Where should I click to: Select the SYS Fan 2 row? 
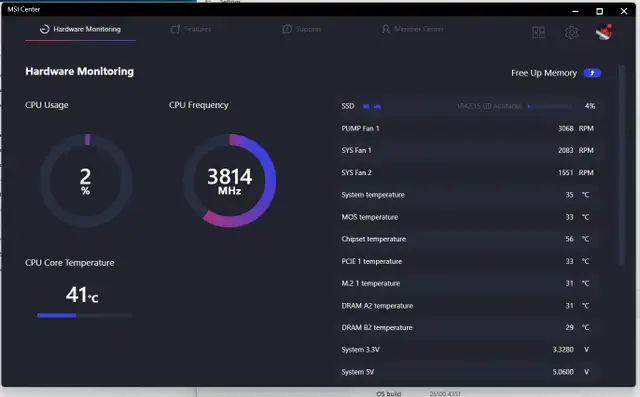click(468, 173)
